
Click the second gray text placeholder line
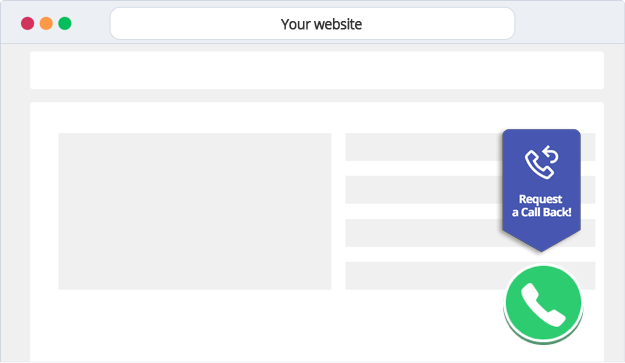point(423,190)
